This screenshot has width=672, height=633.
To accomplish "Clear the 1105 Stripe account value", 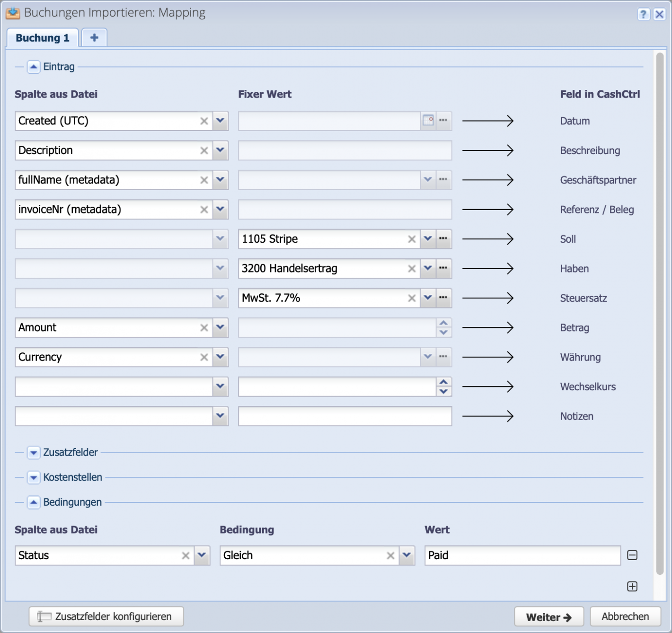I will (411, 239).
